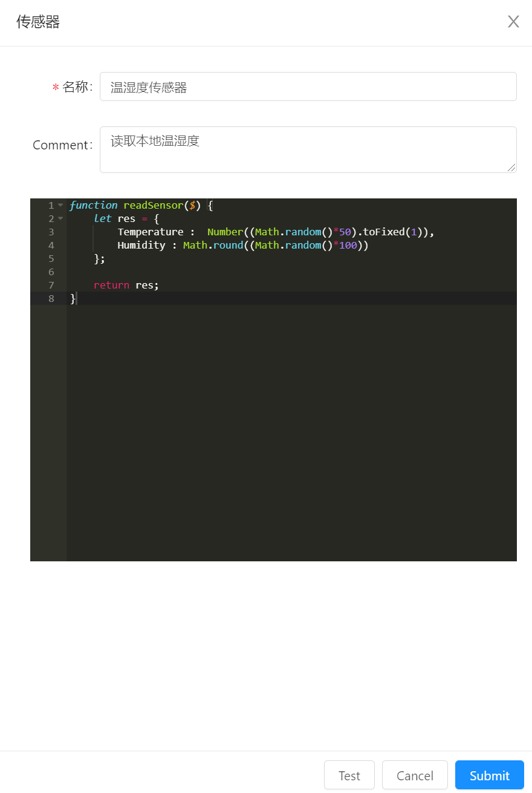
Task: Click line number 7 in the gutter
Action: point(51,286)
